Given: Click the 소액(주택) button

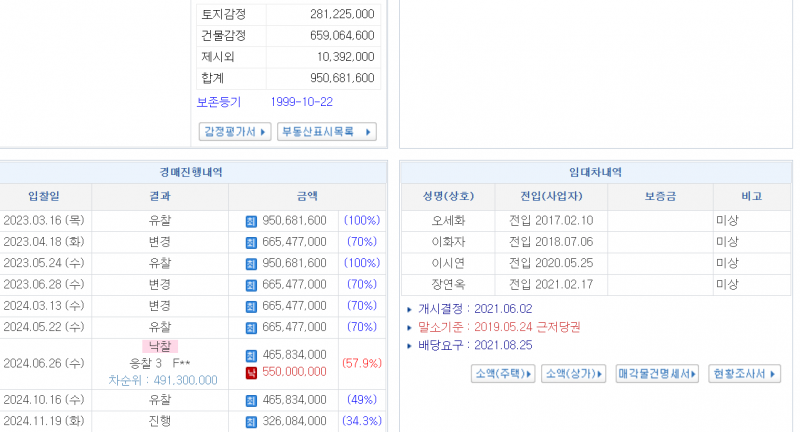Looking at the screenshot, I should coord(503,374).
